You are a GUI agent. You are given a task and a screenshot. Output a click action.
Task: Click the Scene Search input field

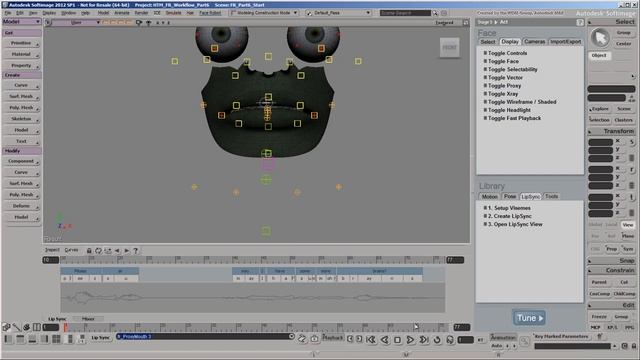[405, 13]
